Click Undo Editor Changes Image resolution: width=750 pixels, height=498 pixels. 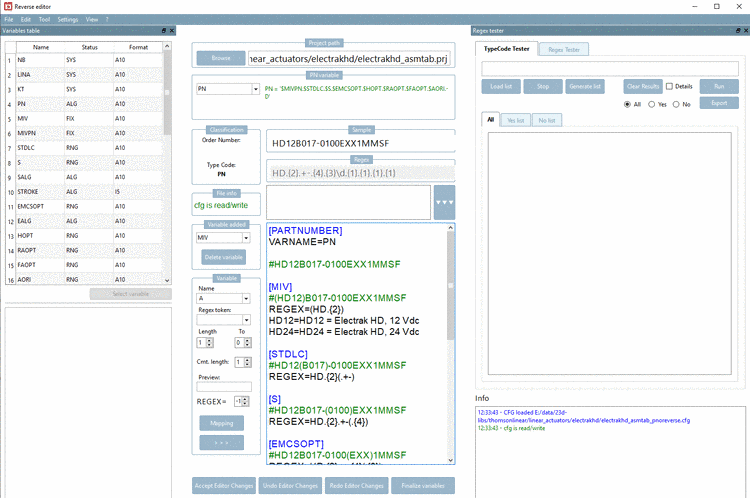click(290, 486)
